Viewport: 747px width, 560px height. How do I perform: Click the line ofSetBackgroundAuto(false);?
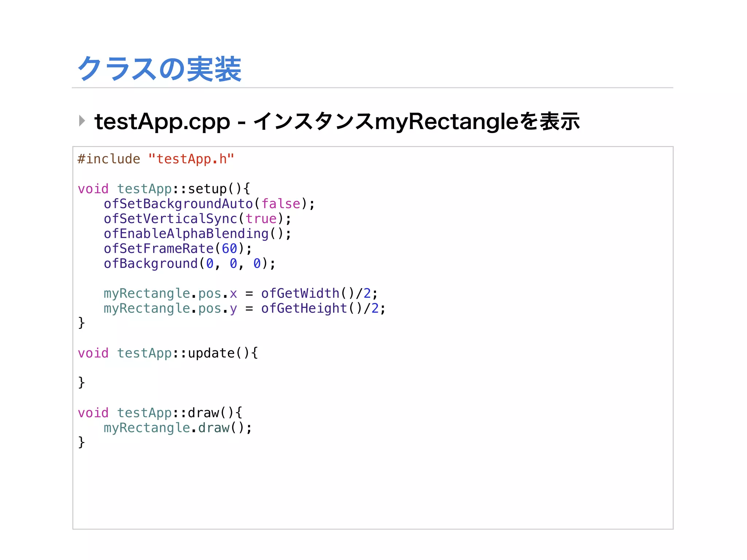209,204
